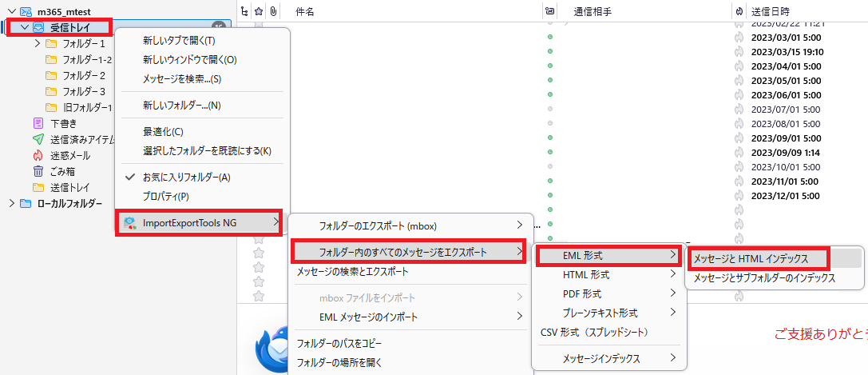Toggle read dot for 2023/03/01 5:00 message
868x375 pixels.
(549, 37)
